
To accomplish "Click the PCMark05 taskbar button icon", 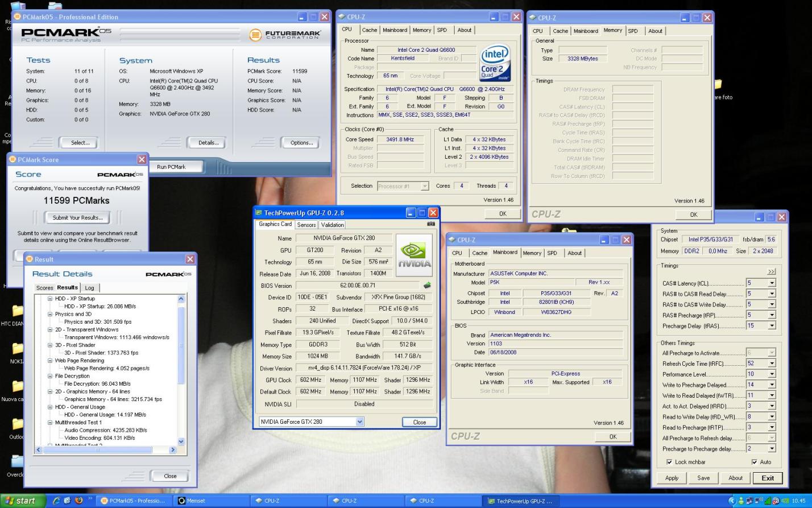I will 104,501.
